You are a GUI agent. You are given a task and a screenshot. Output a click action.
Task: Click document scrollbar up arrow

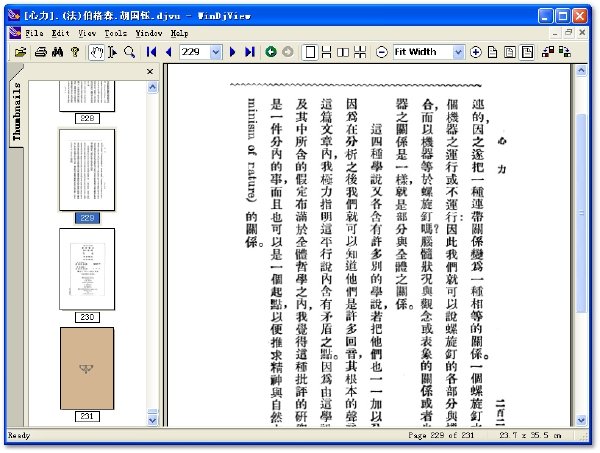tap(581, 70)
